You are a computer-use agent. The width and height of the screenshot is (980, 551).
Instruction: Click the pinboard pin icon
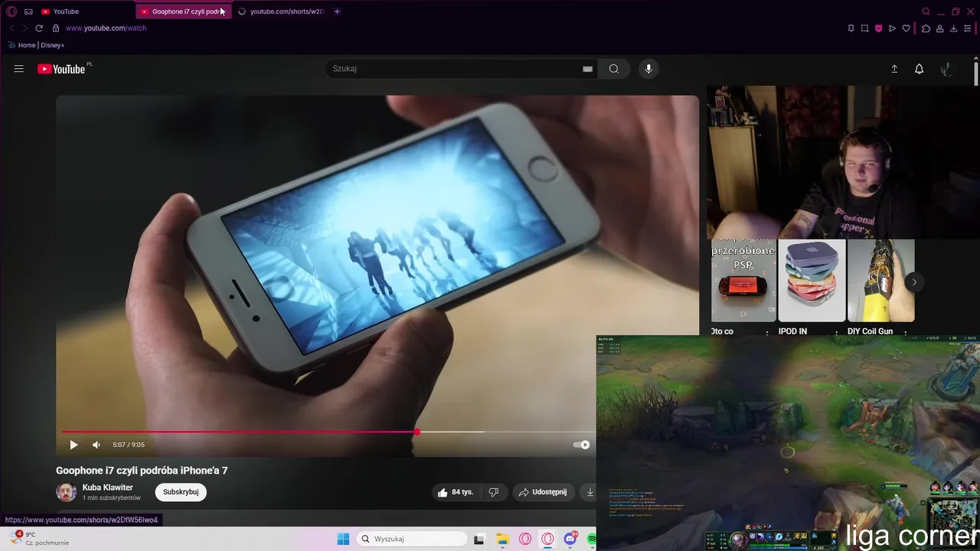(851, 28)
